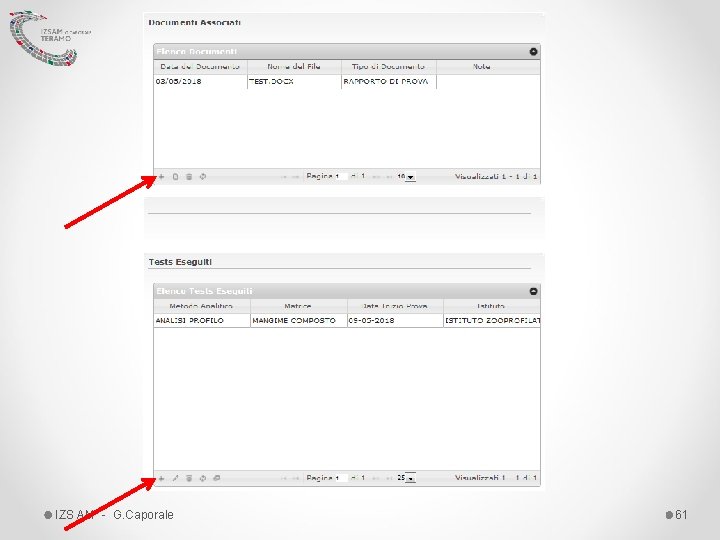Viewport: 720px width, 540px height.
Task: Delete selected test via trash icon
Action: [x=189, y=478]
